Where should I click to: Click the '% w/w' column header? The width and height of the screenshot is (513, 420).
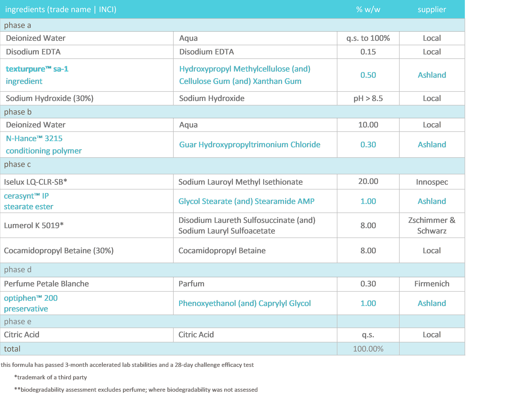click(368, 9)
